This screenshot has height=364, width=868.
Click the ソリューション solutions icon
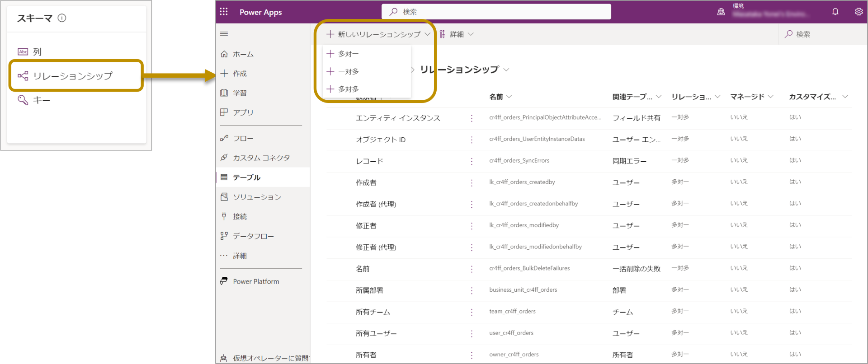click(x=224, y=197)
